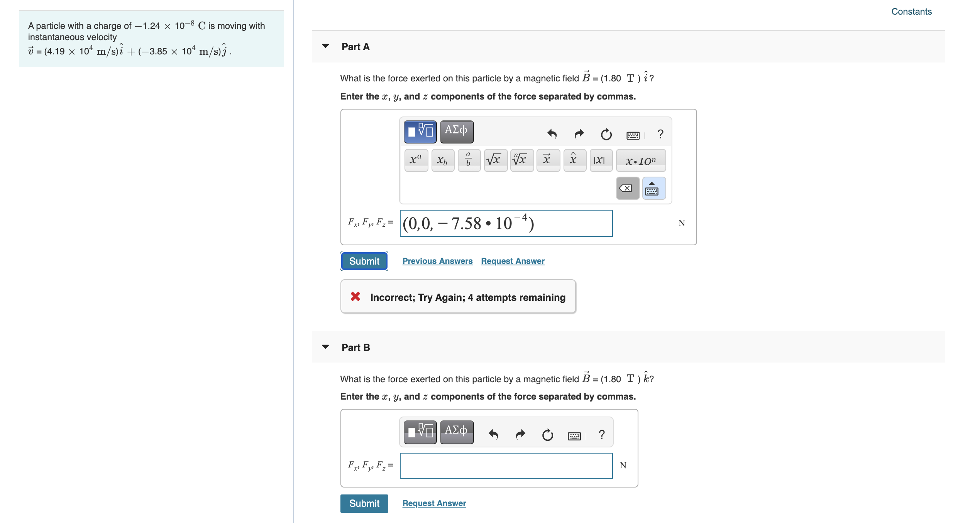This screenshot has height=523, width=980.
Task: Open the ΑΣΦ Greek symbols palette
Action: point(457,131)
